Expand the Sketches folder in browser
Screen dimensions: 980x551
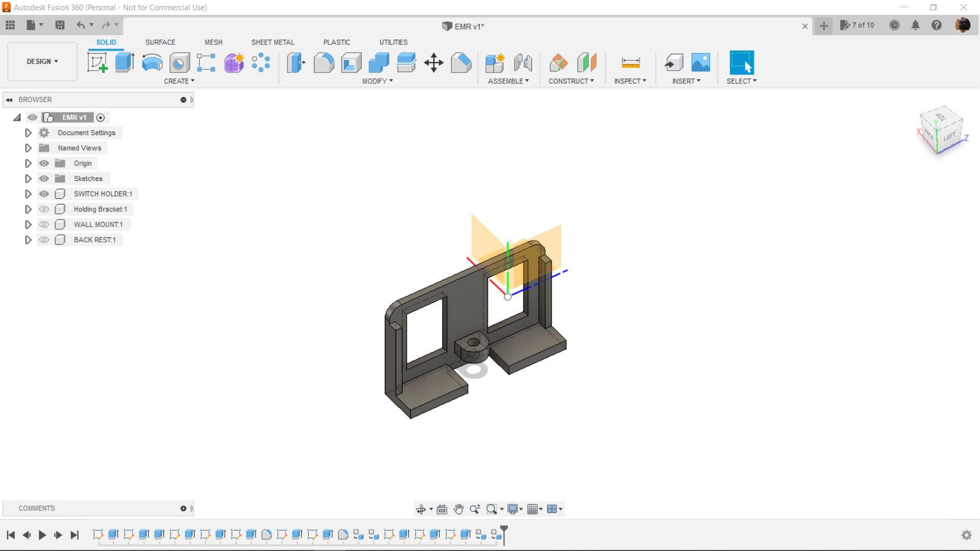28,179
